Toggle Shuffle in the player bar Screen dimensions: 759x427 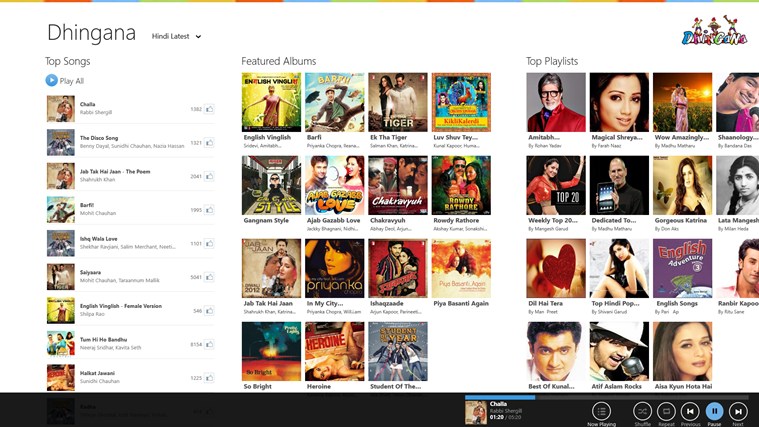click(642, 412)
